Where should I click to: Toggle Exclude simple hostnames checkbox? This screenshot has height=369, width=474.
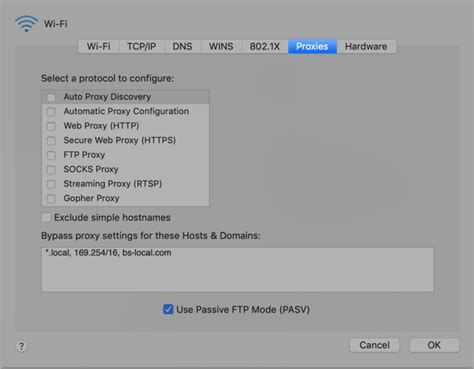(46, 217)
